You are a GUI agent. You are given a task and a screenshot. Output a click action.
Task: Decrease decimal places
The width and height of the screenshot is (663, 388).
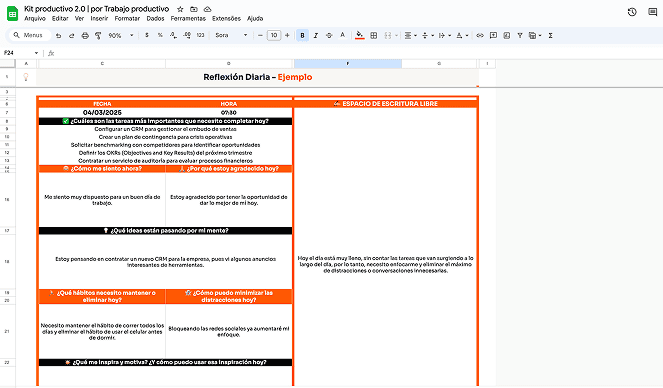click(x=173, y=36)
